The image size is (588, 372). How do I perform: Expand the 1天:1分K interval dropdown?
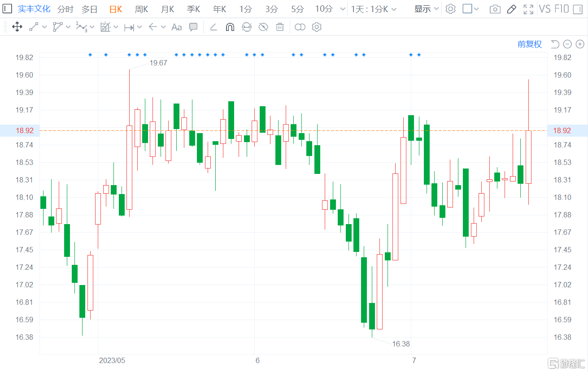coord(374,9)
